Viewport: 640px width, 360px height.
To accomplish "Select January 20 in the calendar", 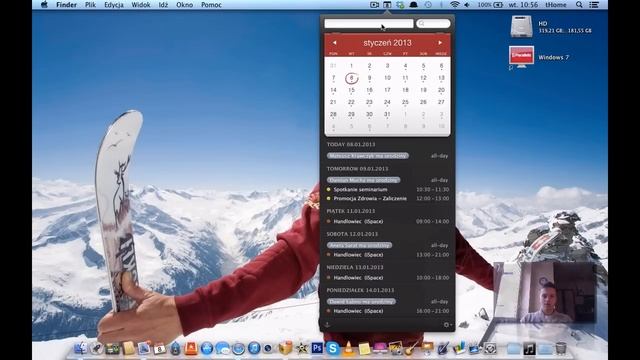I will [441, 90].
